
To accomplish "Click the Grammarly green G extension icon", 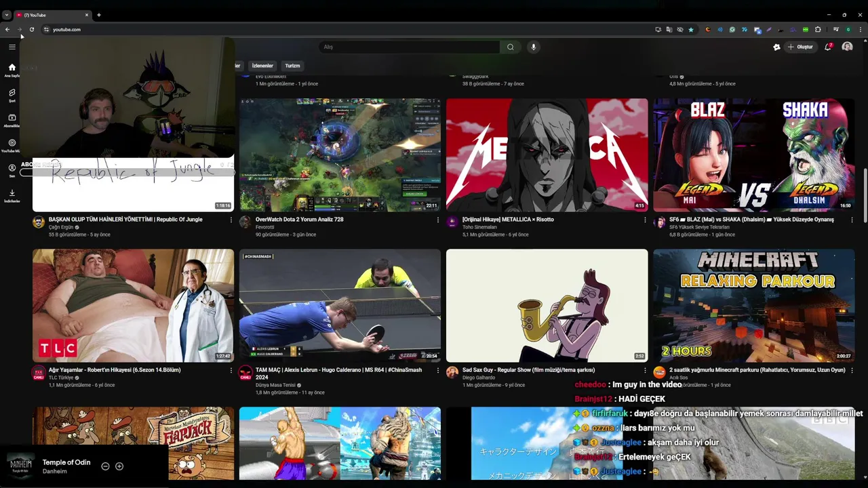I will point(732,29).
